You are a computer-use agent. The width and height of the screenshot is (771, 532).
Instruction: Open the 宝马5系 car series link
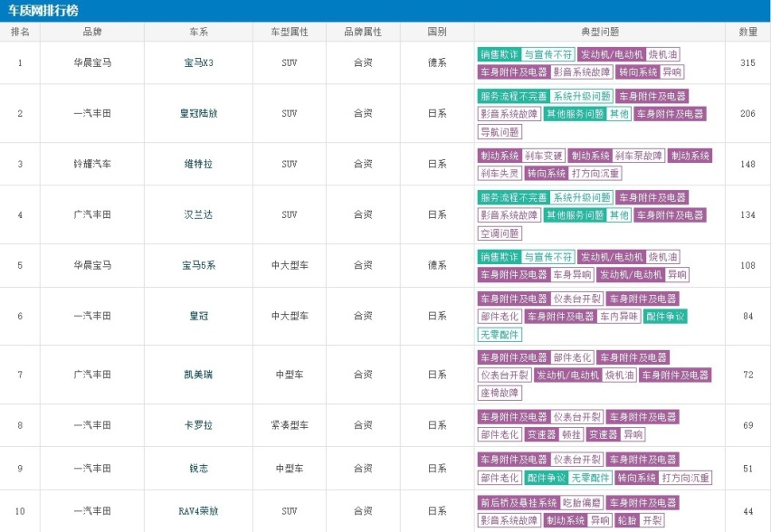click(x=199, y=265)
